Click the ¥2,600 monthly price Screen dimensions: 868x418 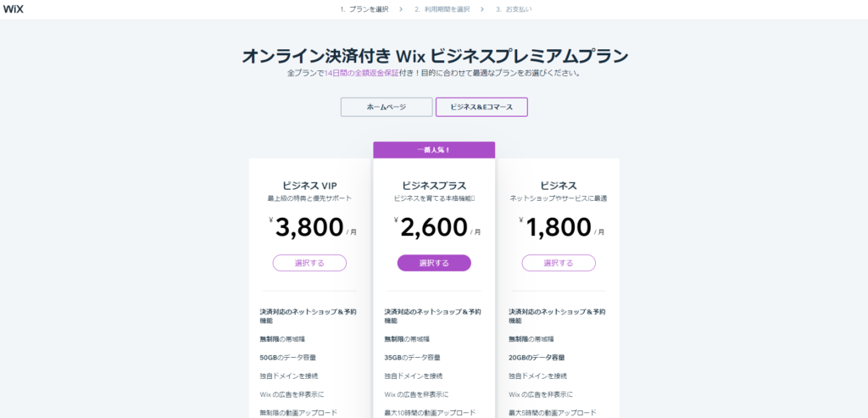tap(434, 227)
